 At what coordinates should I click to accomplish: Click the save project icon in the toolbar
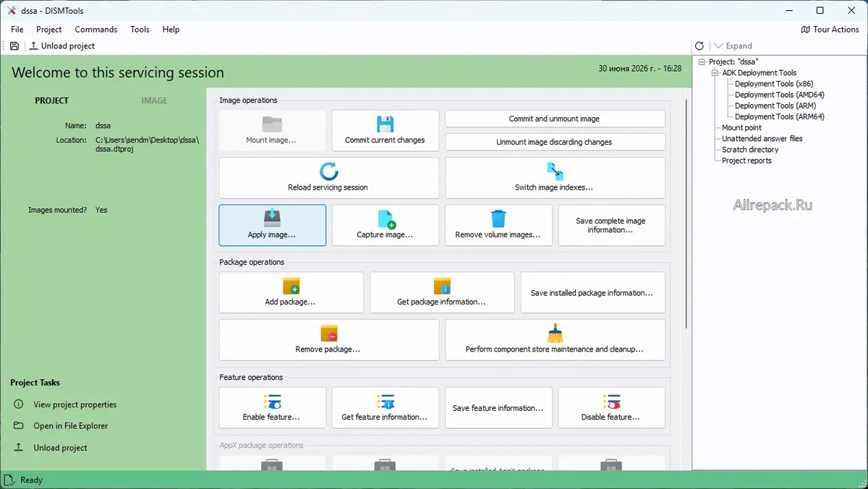(x=14, y=46)
